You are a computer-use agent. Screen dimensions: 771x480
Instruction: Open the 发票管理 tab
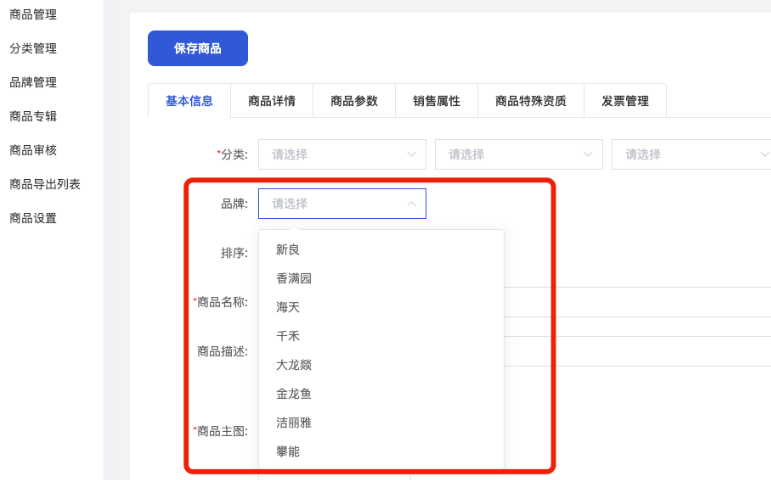[x=625, y=101]
